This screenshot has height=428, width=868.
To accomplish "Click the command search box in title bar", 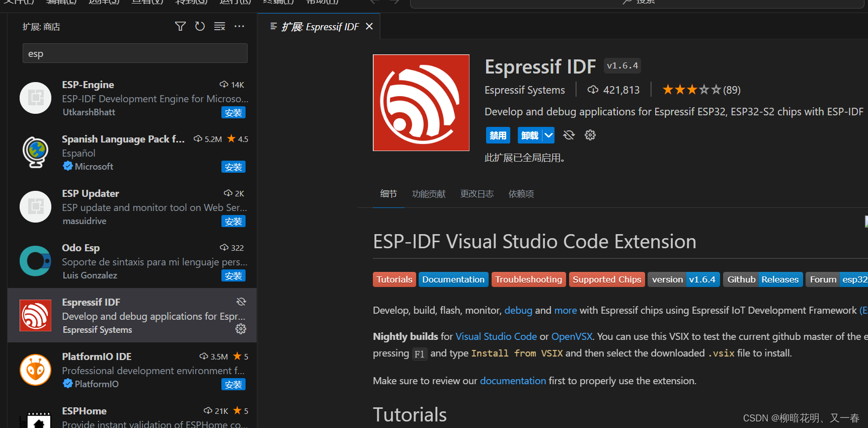I will [x=637, y=4].
